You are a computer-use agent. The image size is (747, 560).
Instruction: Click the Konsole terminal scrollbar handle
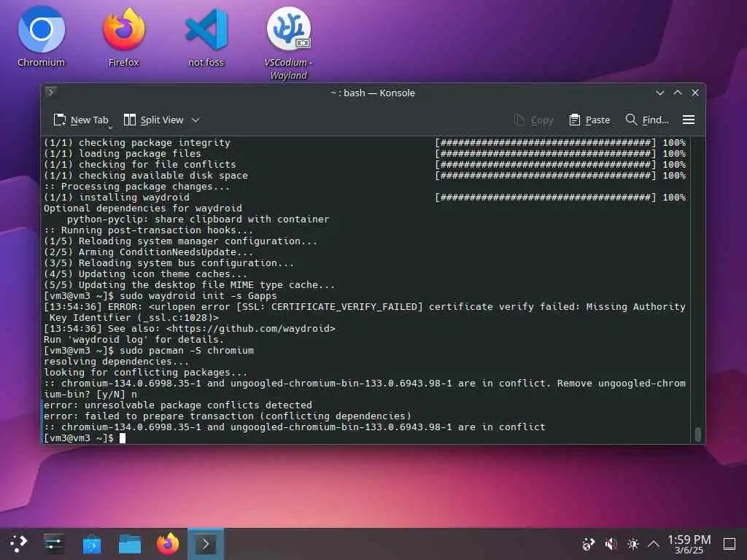coord(697,435)
